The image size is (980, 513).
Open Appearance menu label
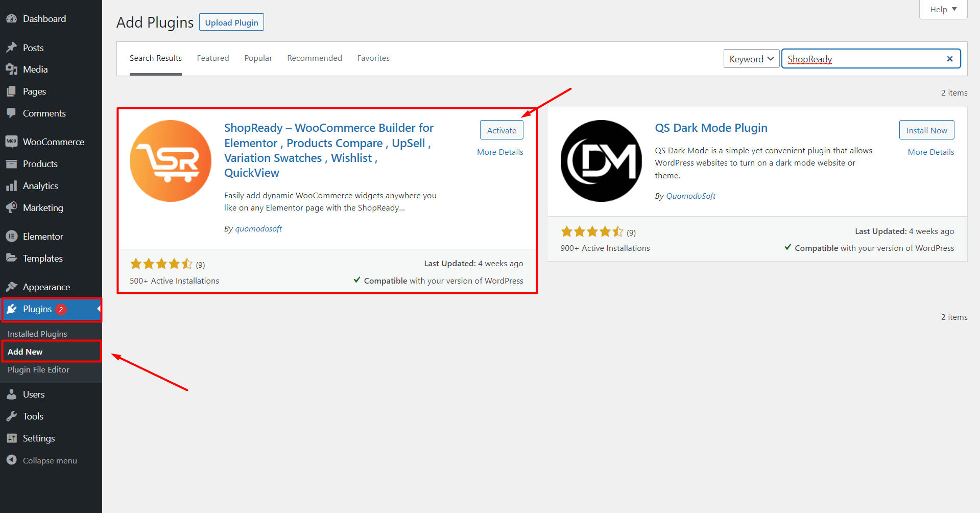point(46,287)
